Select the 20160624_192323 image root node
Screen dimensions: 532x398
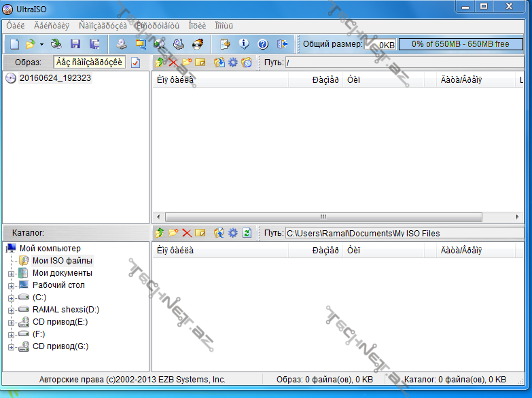coord(55,78)
